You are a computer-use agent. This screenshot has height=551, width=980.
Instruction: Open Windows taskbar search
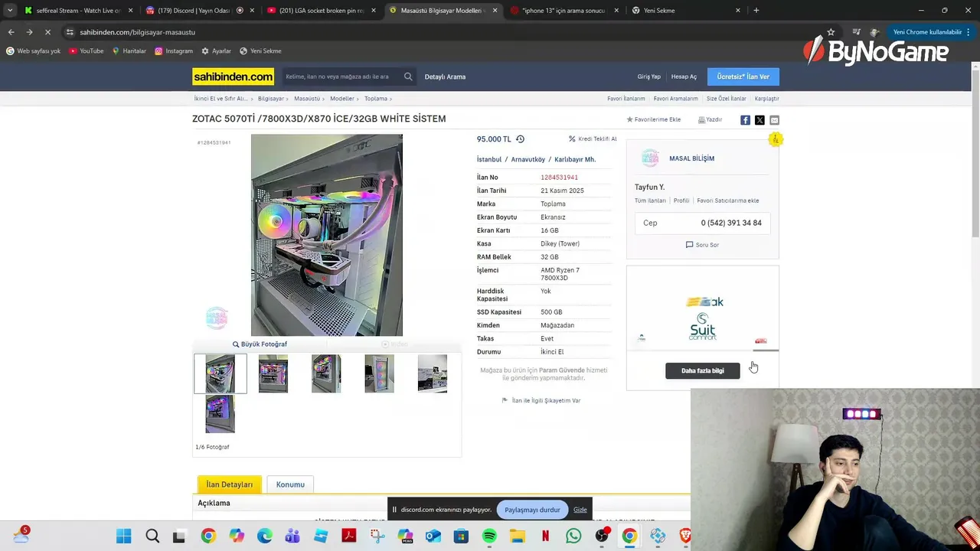152,536
